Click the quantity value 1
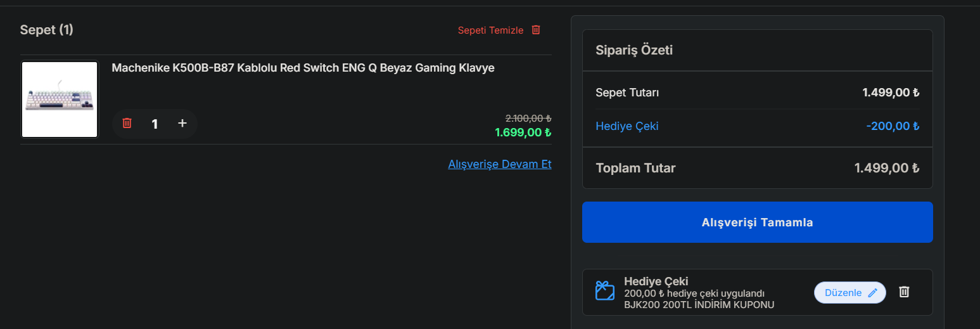Image resolution: width=980 pixels, height=329 pixels. [155, 124]
